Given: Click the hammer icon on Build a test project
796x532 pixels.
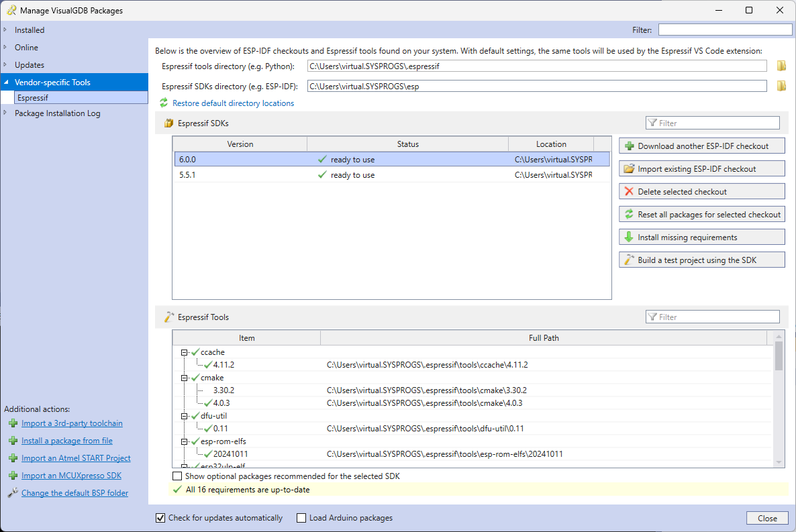Looking at the screenshot, I should (629, 260).
